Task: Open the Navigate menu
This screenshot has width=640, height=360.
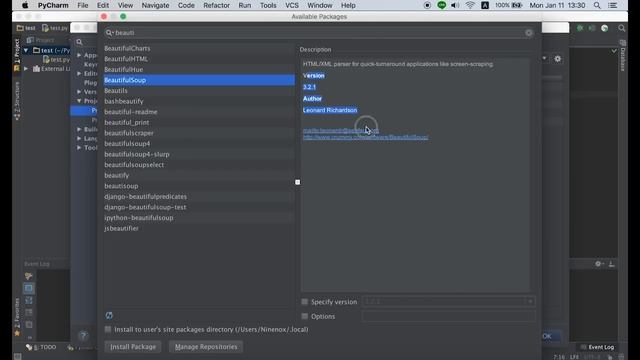Action: point(155,5)
